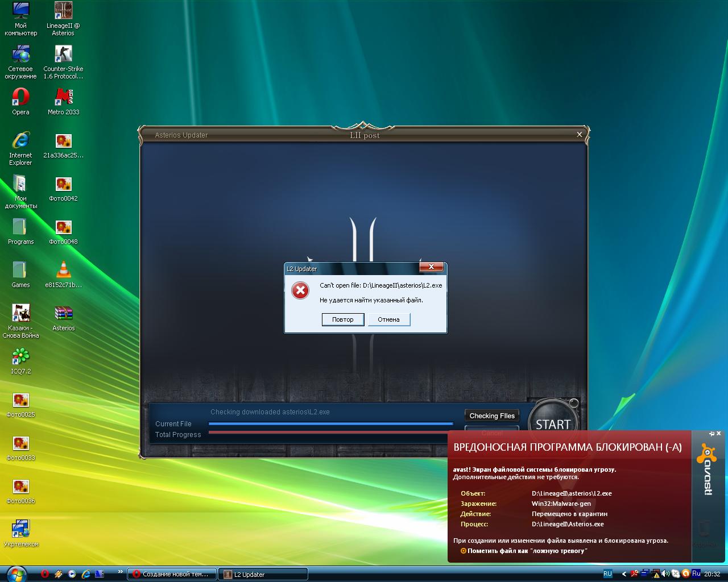Open the Укртелеком desktop shortcut
Image resolution: width=728 pixels, height=582 pixels.
click(x=20, y=534)
